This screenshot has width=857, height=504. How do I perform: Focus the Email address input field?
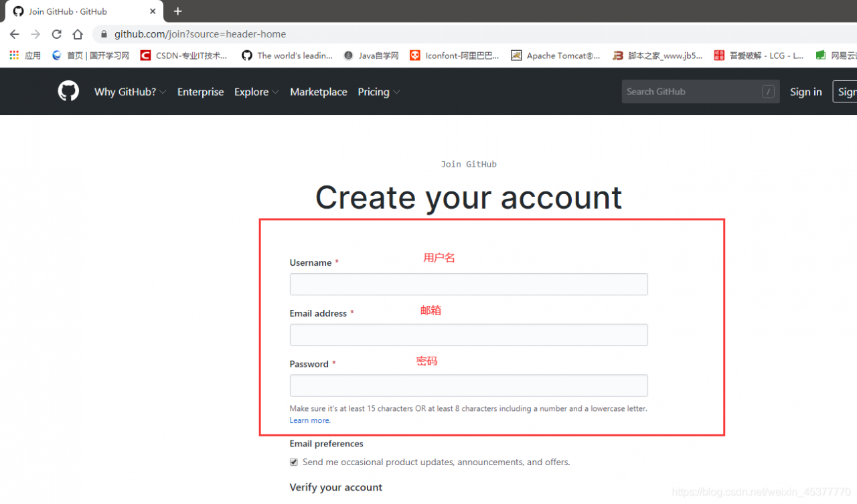coord(469,335)
